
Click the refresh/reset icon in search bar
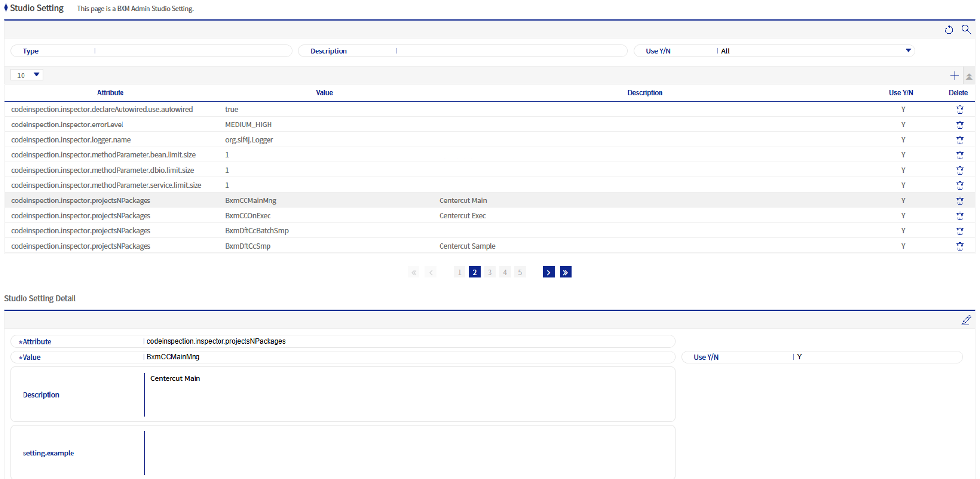coord(949,30)
